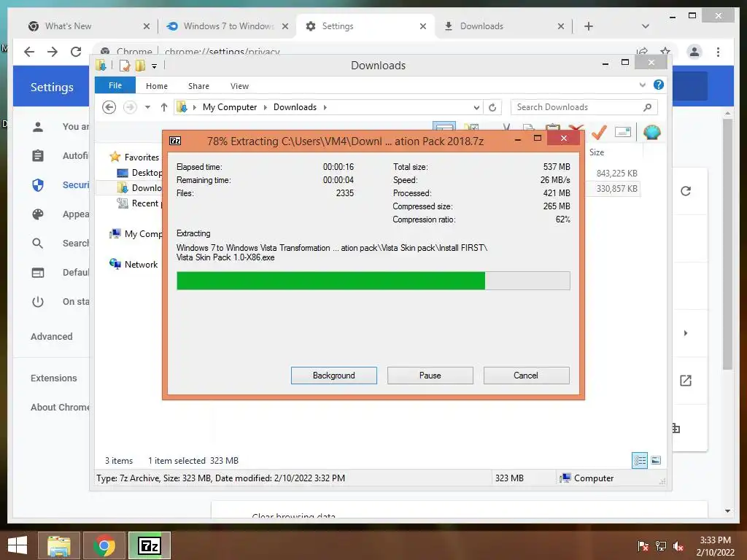
Task: Open recent locations dropdown arrow
Action: pos(147,107)
